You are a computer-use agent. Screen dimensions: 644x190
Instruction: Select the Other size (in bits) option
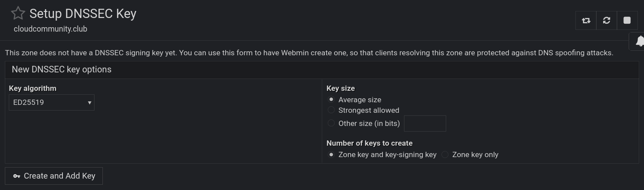(x=331, y=123)
